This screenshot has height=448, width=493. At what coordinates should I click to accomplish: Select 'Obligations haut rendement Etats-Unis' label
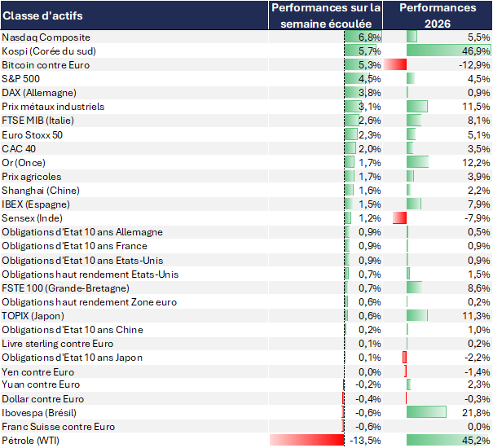click(x=90, y=275)
